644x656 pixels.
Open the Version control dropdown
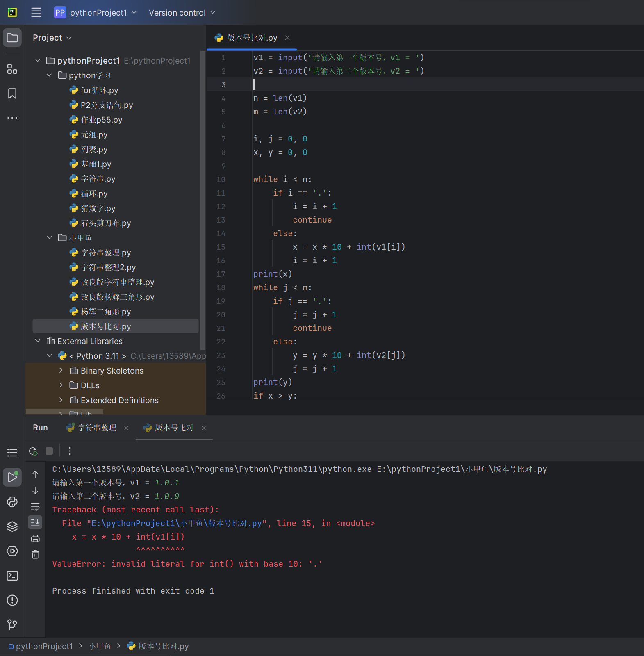182,13
